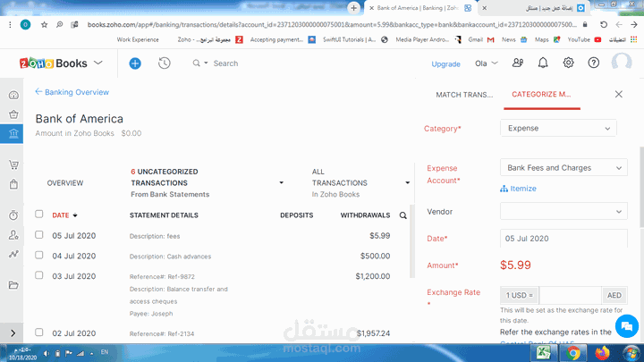This screenshot has width=644, height=362.
Task: Click the Upgrade link
Action: pyautogui.click(x=445, y=64)
